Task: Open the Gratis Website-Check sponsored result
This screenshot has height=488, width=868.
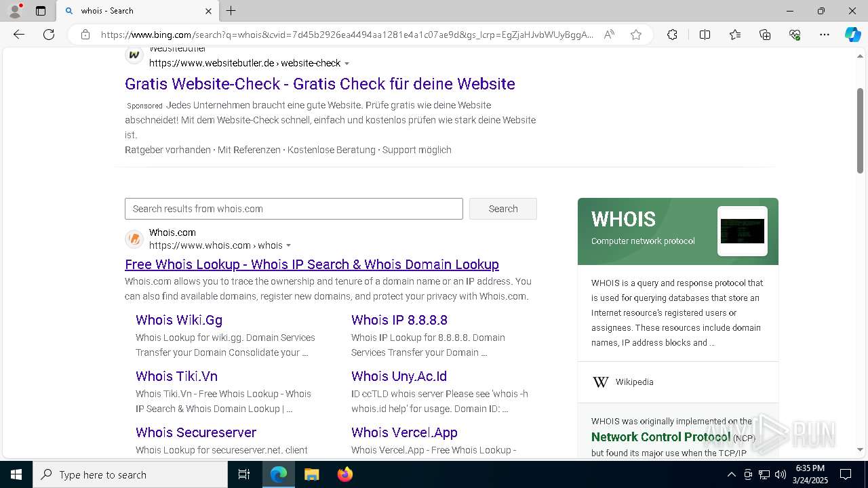Action: [320, 84]
